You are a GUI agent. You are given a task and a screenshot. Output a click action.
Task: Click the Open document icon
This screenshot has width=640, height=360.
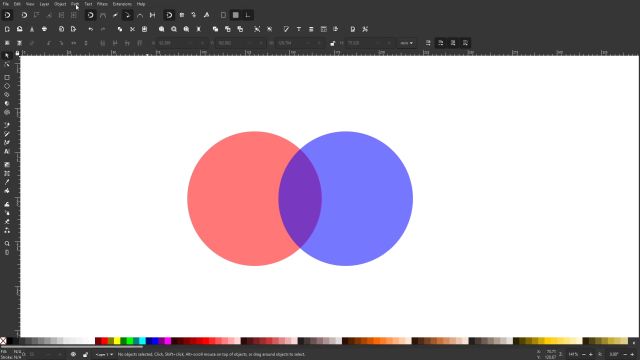point(20,29)
